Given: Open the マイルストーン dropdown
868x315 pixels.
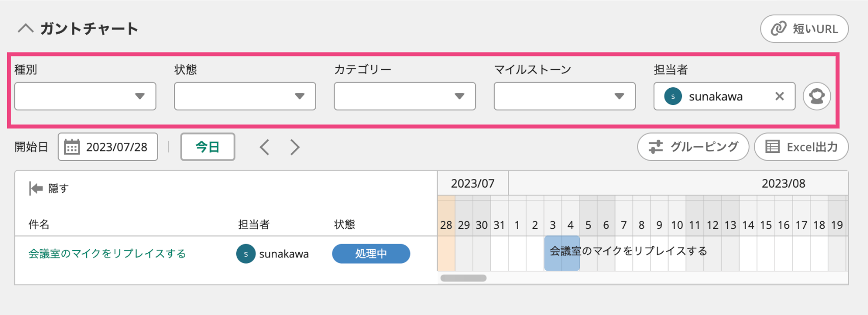Looking at the screenshot, I should [564, 96].
